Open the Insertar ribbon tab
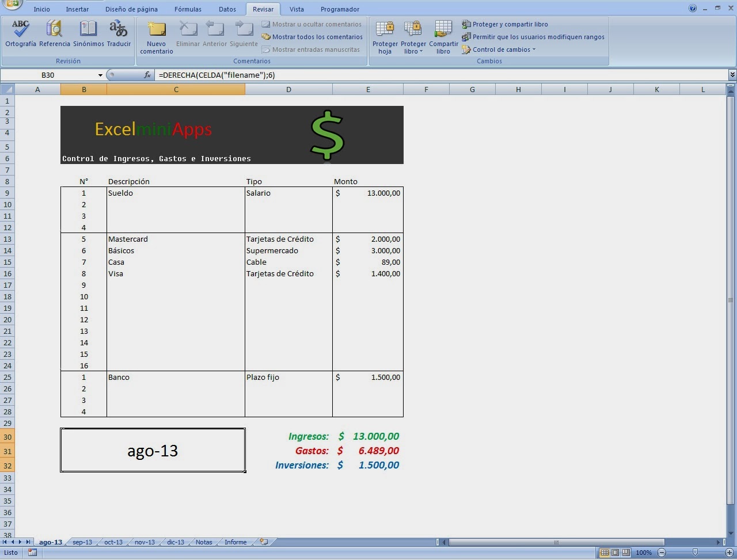The image size is (737, 560). 77,9
